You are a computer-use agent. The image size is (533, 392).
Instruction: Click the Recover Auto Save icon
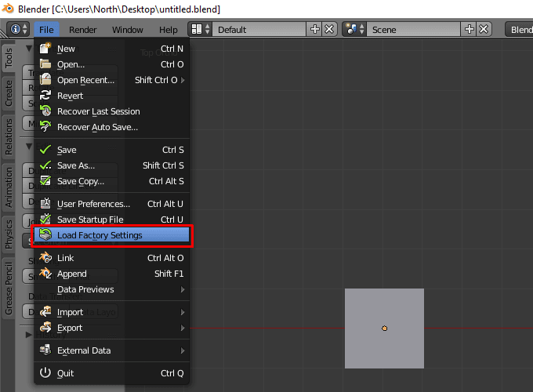(45, 126)
